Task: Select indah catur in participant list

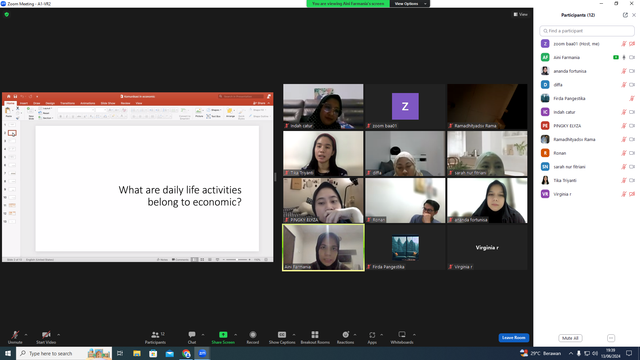Action: tap(587, 112)
